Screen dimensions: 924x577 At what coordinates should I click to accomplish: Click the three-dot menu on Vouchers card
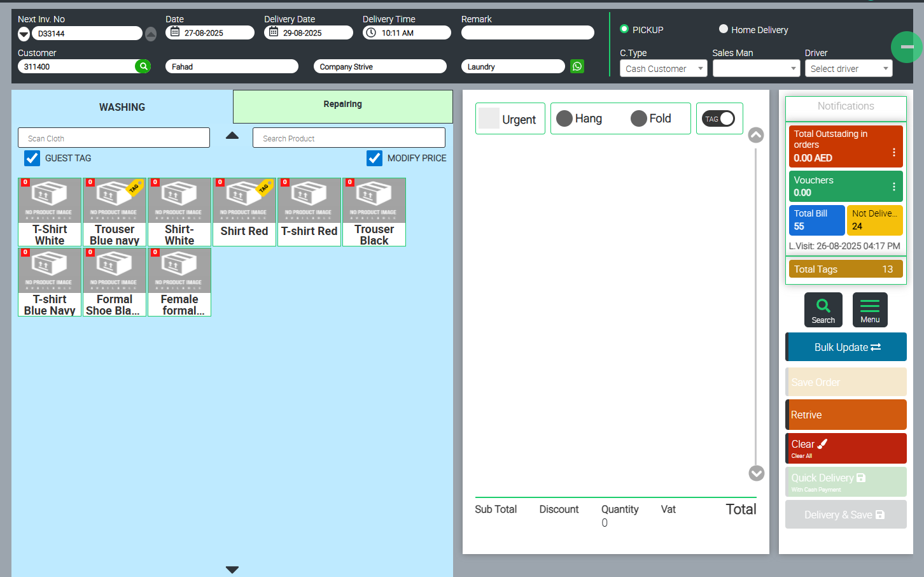(x=893, y=187)
